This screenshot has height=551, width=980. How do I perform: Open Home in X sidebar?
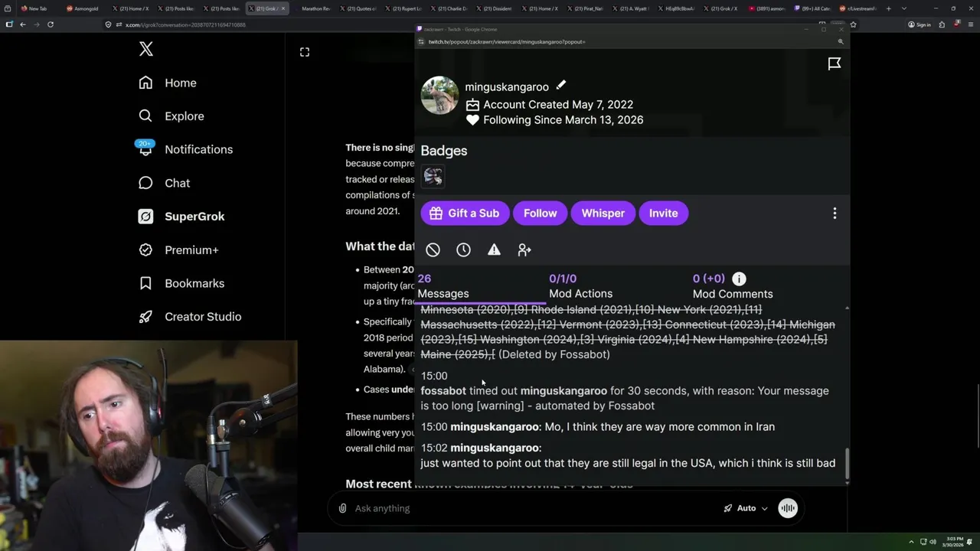[x=168, y=83]
